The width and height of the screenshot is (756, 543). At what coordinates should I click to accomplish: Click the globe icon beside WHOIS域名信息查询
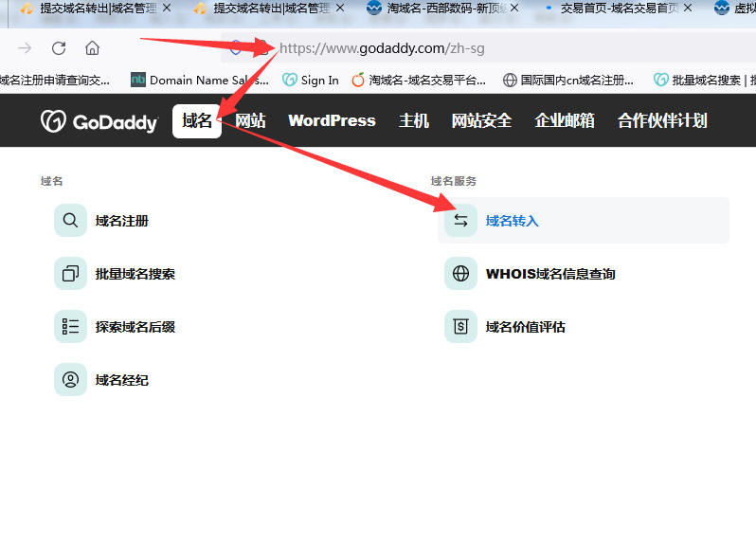click(460, 274)
